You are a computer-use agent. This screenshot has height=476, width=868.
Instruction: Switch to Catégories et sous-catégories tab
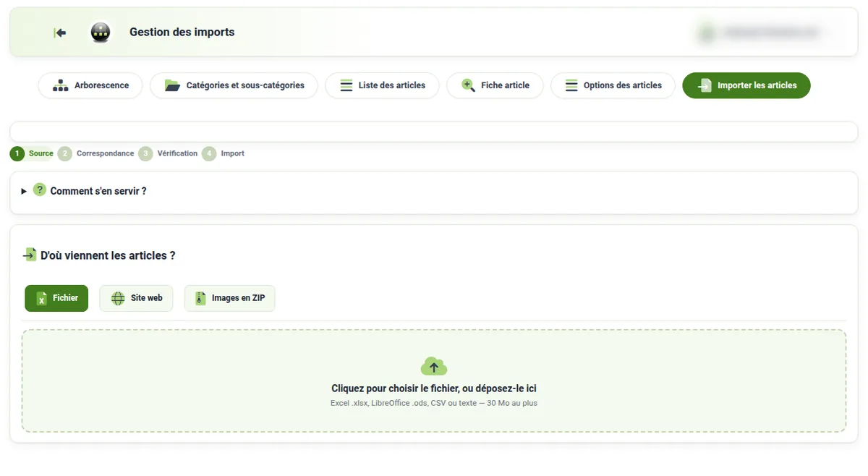(234, 85)
